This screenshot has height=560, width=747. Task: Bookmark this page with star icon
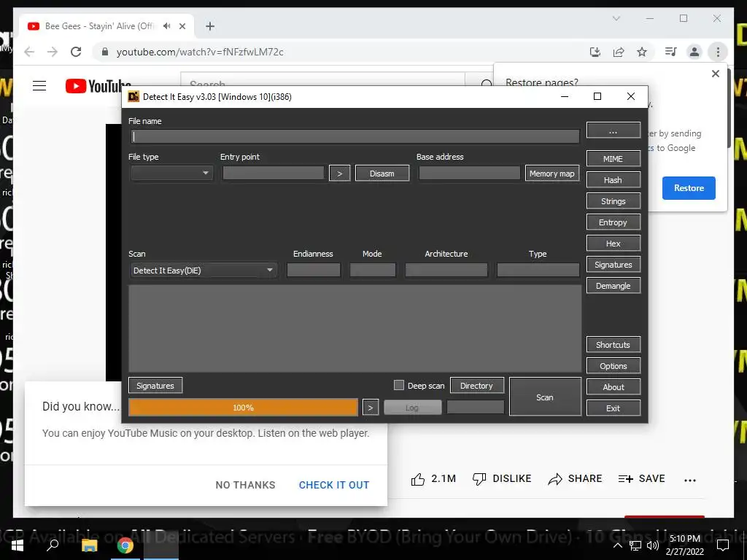click(x=642, y=52)
